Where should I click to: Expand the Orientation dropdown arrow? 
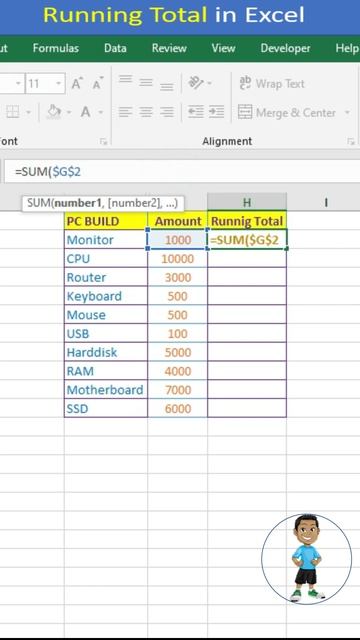(x=209, y=83)
